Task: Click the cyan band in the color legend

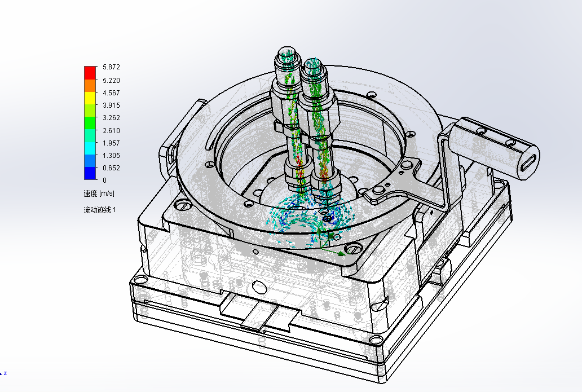Action: point(90,148)
